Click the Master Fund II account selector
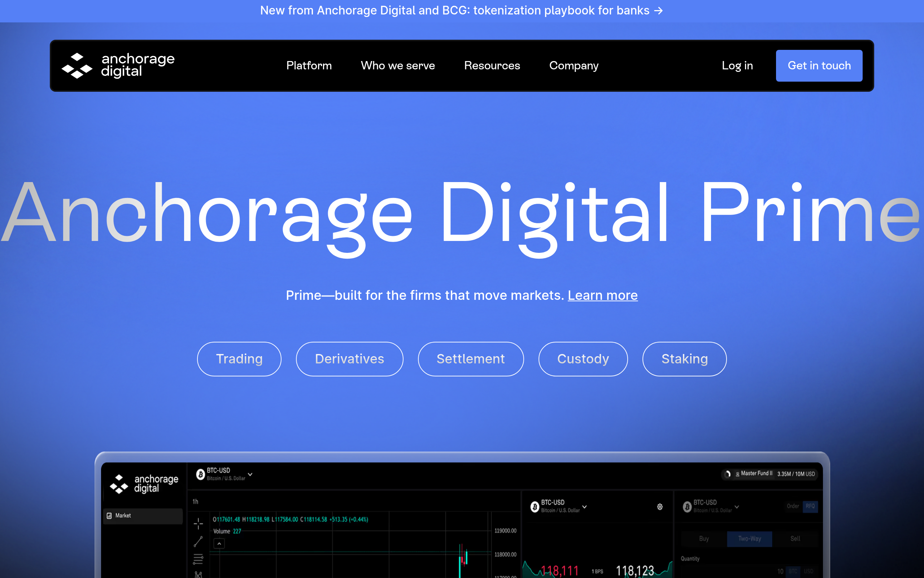924x578 pixels. point(754,474)
